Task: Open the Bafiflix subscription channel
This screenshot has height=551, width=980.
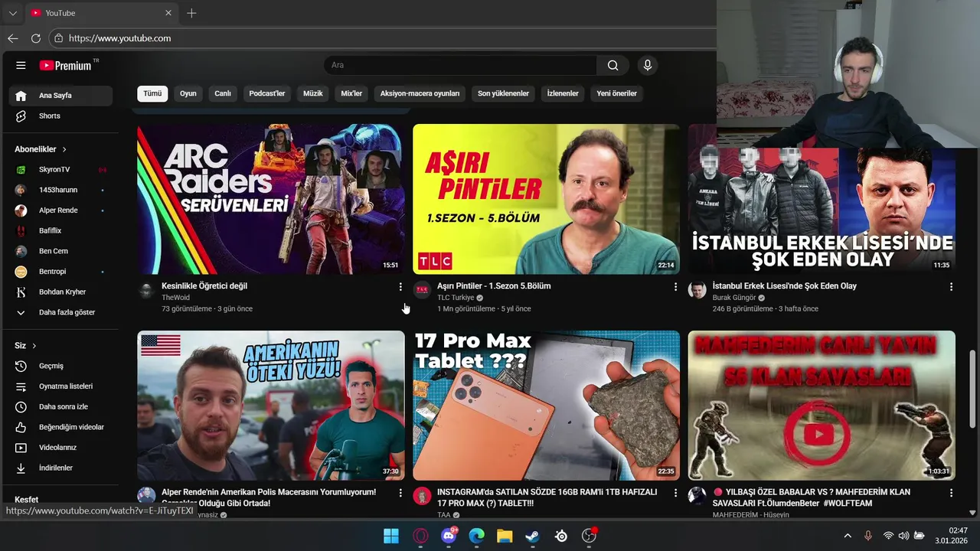Action: pos(60,230)
